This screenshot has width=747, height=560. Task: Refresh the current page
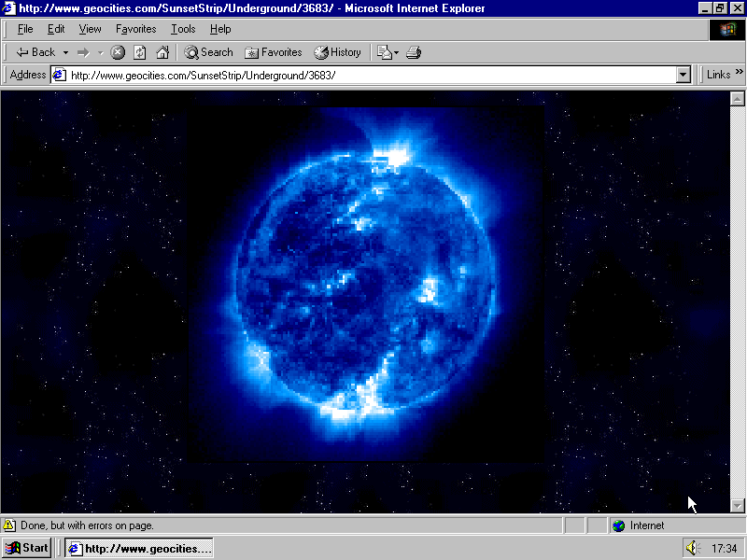[x=140, y=52]
